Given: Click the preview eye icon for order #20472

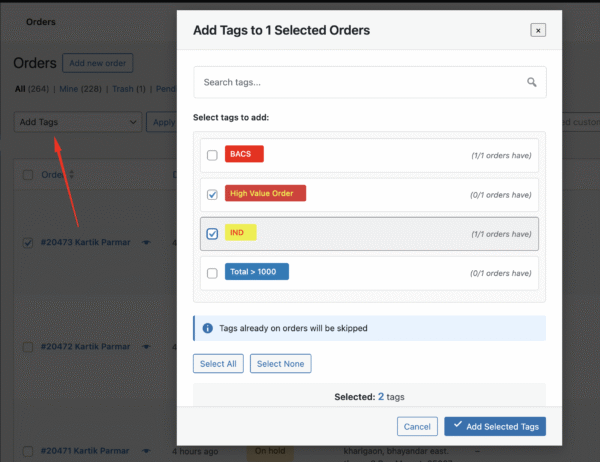Looking at the screenshot, I should coord(146,346).
